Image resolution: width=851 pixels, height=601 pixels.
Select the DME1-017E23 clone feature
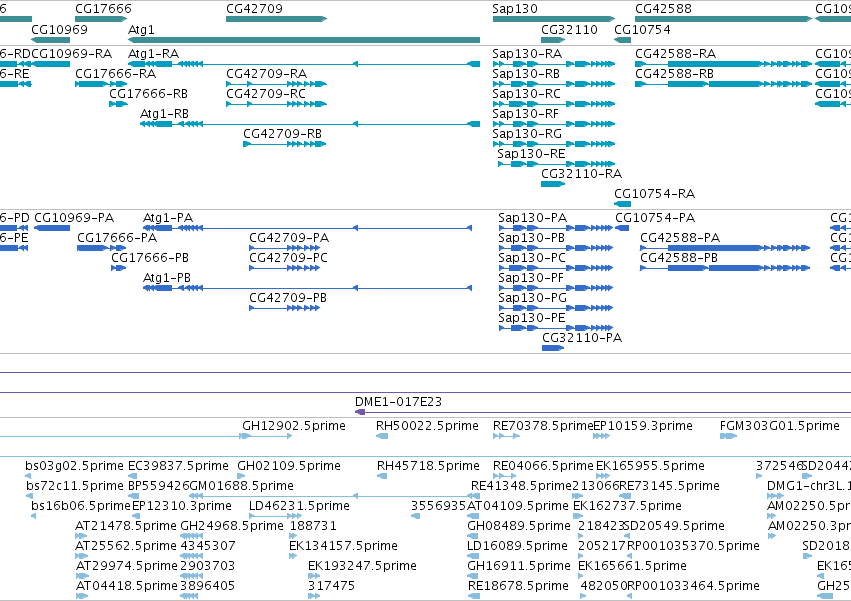point(602,413)
